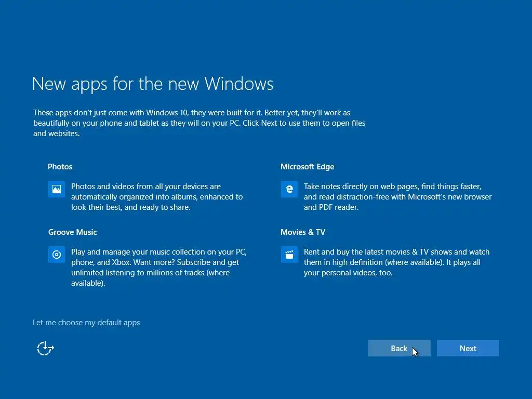Open Let me choose my default apps
The width and height of the screenshot is (532, 399).
tap(86, 322)
